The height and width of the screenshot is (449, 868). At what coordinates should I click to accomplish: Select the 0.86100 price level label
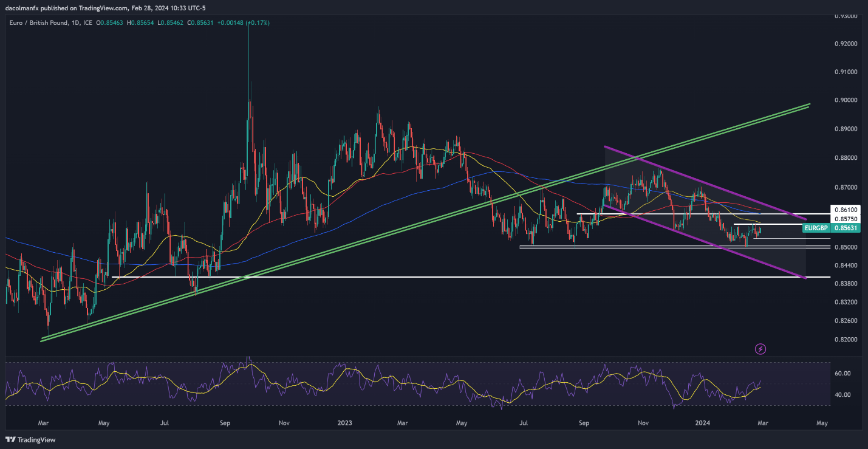[845, 209]
